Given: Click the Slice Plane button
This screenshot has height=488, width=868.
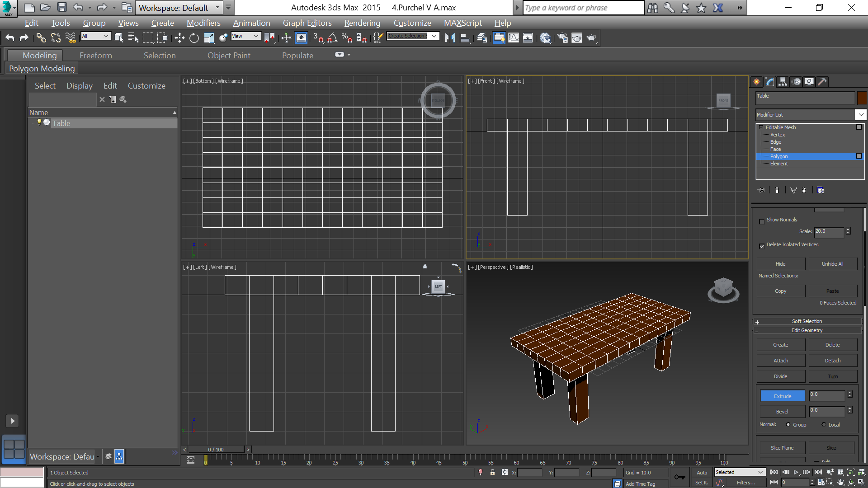Looking at the screenshot, I should click(782, 448).
